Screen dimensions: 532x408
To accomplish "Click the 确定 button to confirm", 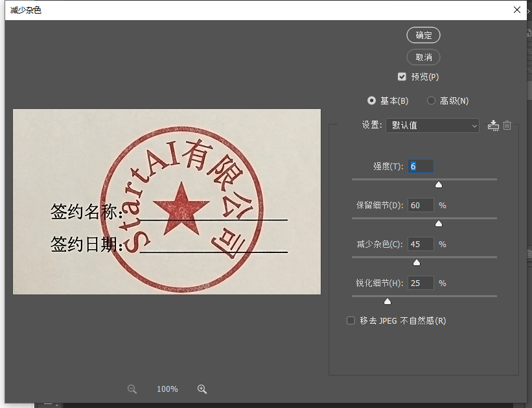I will click(x=423, y=35).
